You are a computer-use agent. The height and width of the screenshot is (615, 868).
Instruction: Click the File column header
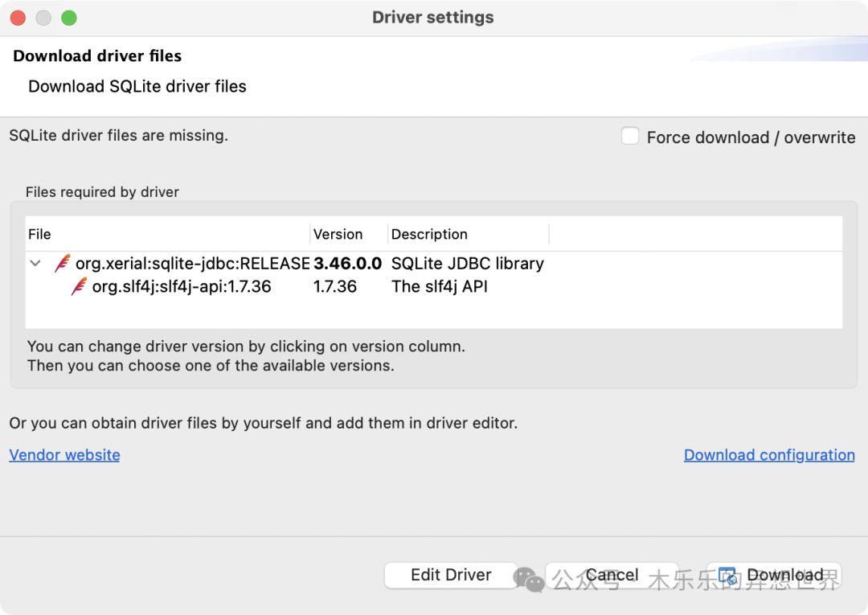167,234
